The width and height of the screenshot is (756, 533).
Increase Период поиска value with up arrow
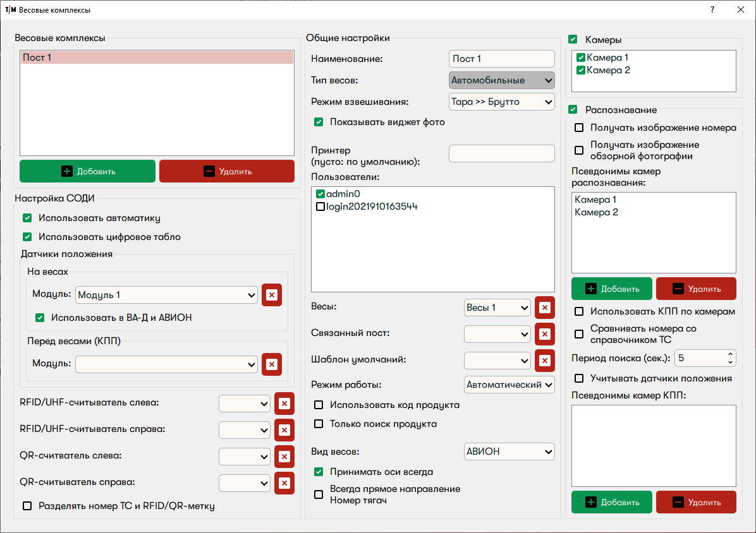731,354
